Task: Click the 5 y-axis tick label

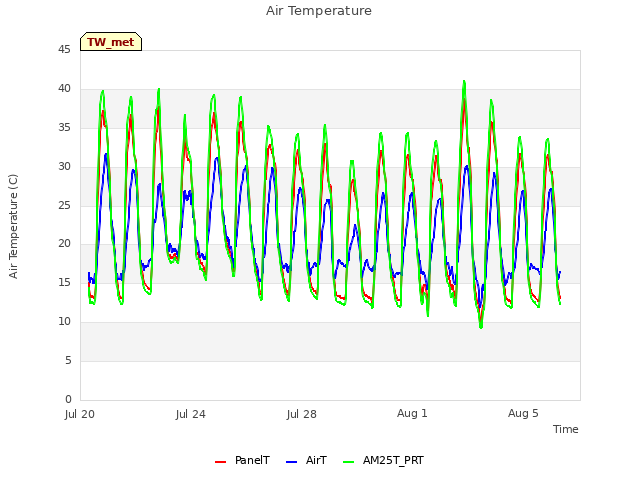Action: pos(68,360)
